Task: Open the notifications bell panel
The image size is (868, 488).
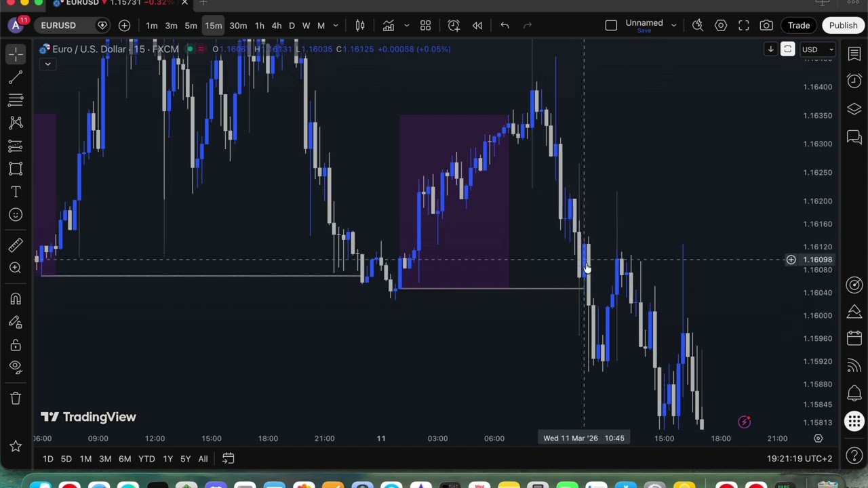Action: [x=854, y=393]
